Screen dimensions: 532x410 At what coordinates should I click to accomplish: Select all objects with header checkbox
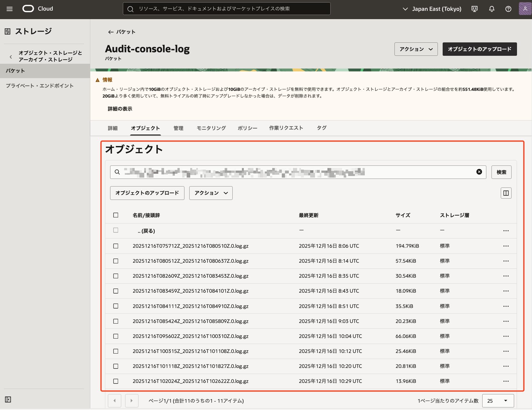click(116, 215)
